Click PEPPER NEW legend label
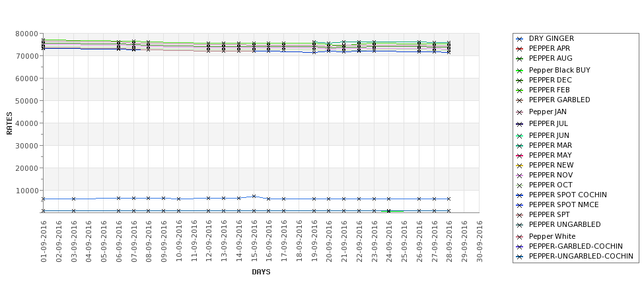Viewport: 644px width, 283px height. [x=551, y=165]
